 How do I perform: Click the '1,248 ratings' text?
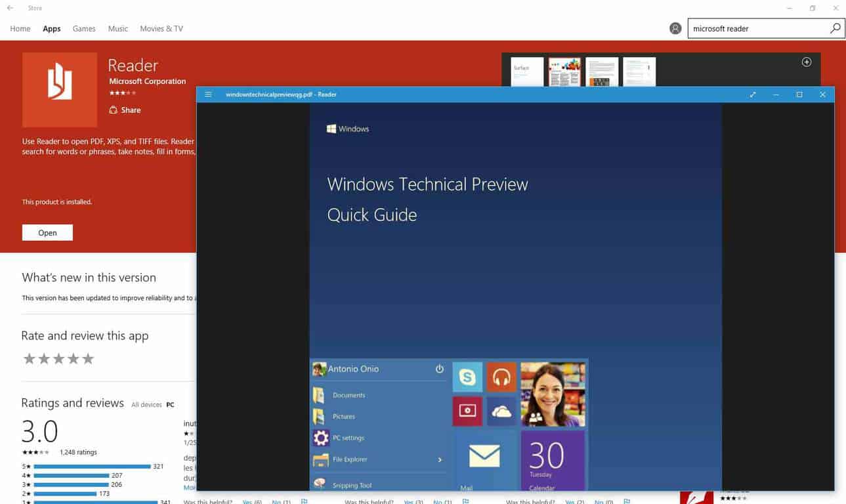(x=78, y=452)
